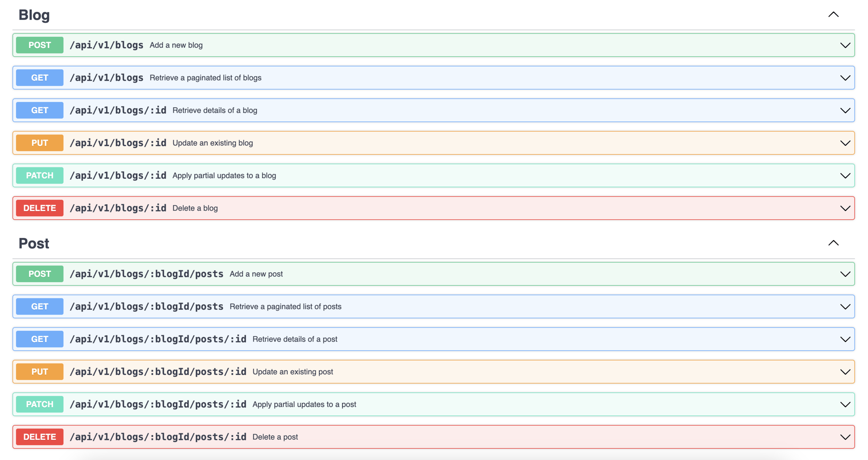Expand the Add a new blog row arrow
Screen dimensions: 868x460
845,45
